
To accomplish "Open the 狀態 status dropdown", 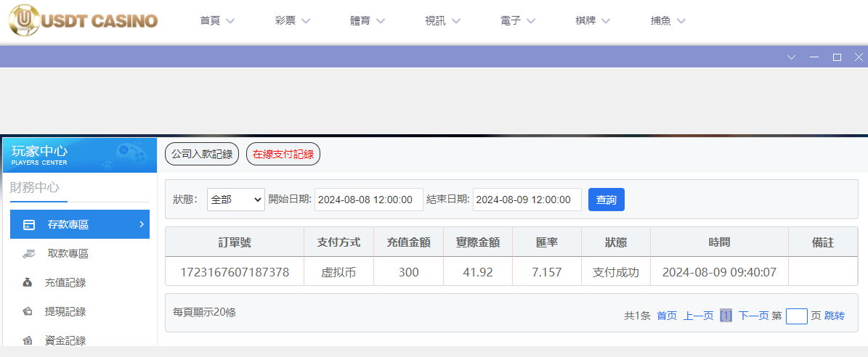I will 236,200.
